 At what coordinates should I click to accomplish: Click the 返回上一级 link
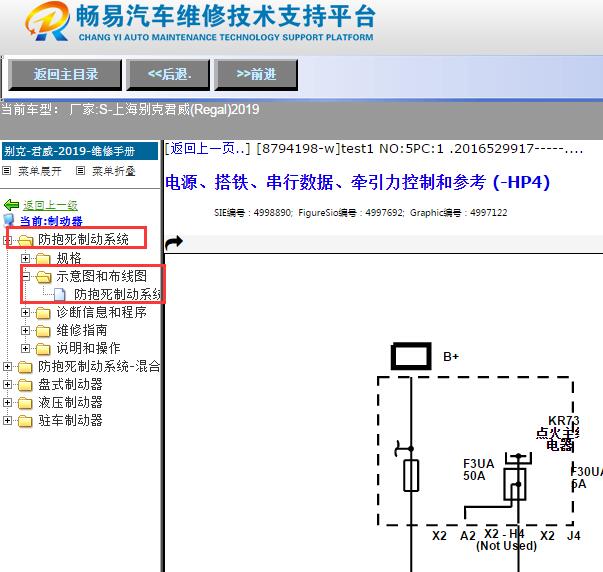[50, 205]
